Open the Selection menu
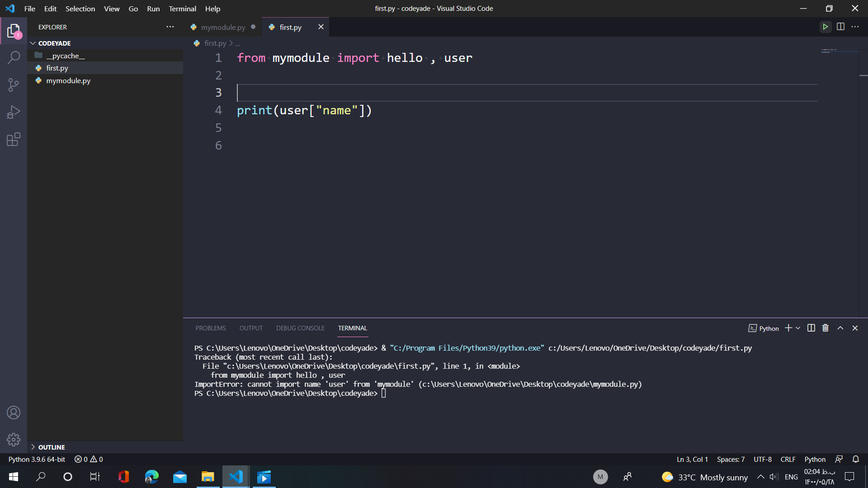868x488 pixels. tap(80, 9)
